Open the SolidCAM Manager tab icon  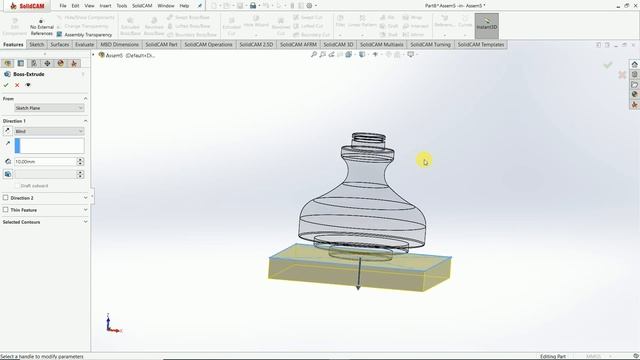(x=74, y=63)
